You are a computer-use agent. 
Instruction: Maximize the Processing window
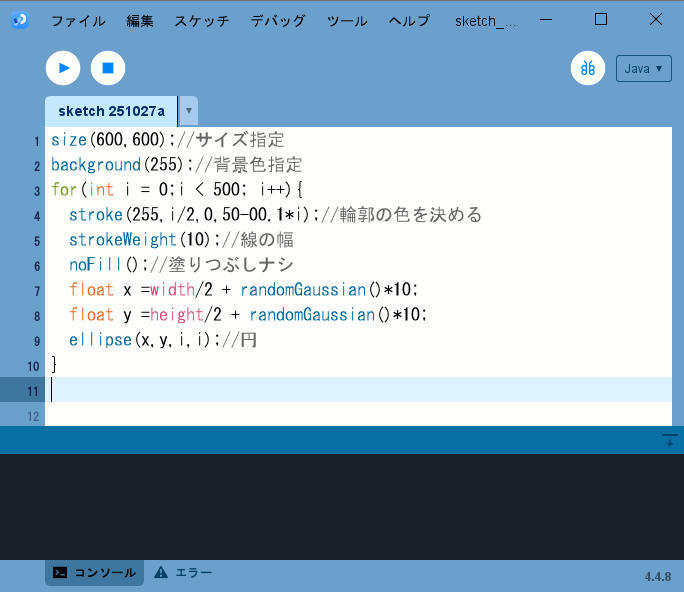pyautogui.click(x=601, y=19)
